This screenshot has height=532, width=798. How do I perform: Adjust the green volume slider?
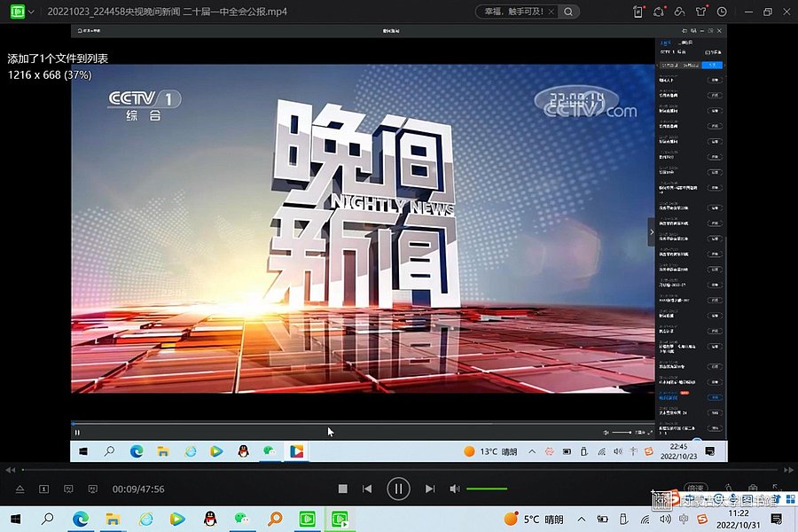coord(487,489)
